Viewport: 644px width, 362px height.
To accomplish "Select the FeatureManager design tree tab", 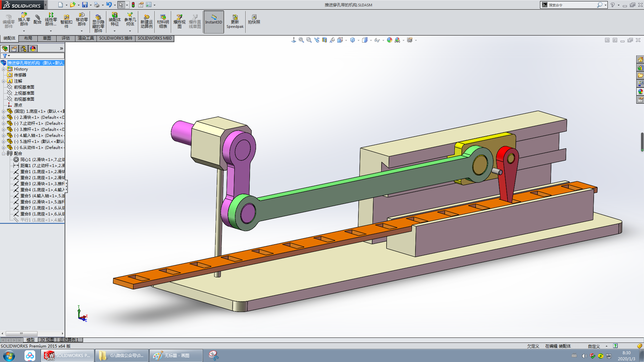I will pos(5,49).
